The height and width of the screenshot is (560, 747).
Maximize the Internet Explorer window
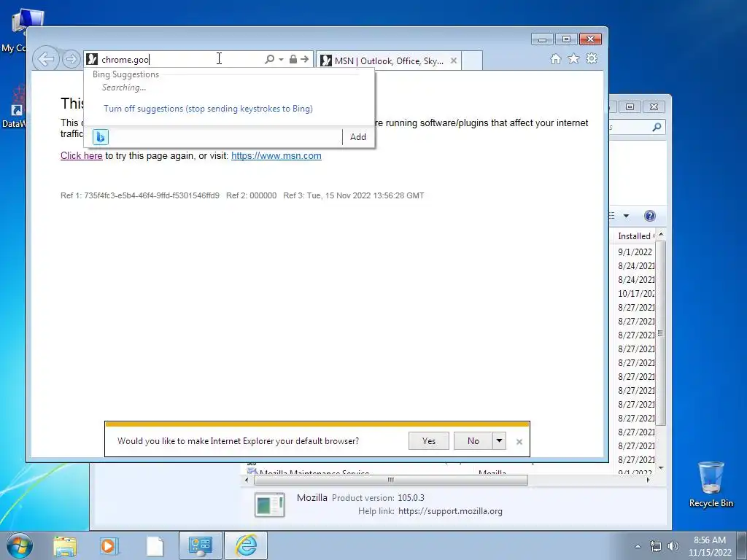point(566,39)
